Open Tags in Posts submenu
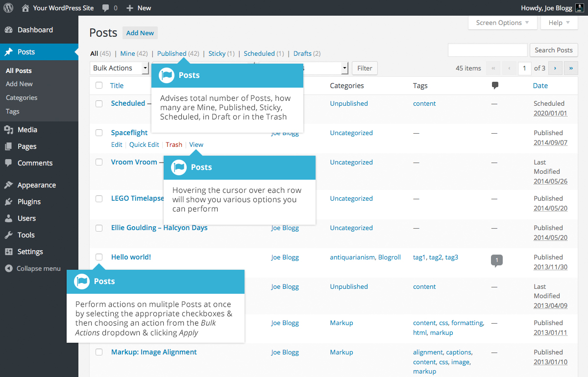This screenshot has width=588, height=377. tap(13, 111)
